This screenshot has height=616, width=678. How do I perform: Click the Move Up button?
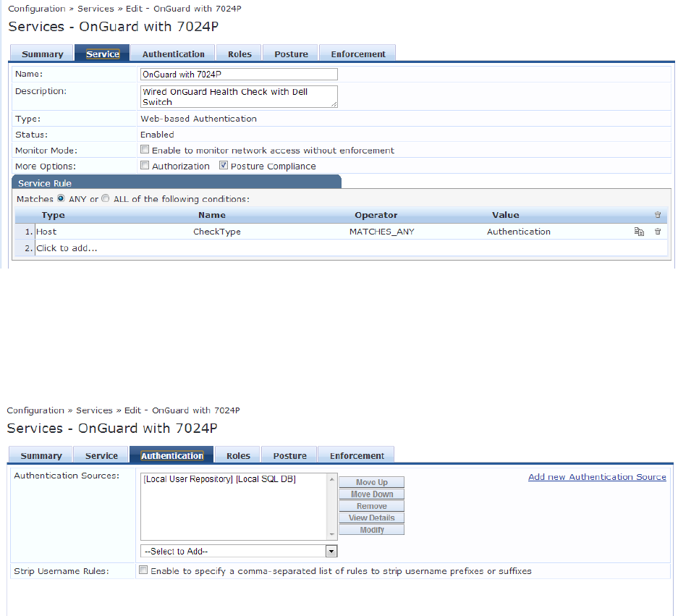[371, 482]
